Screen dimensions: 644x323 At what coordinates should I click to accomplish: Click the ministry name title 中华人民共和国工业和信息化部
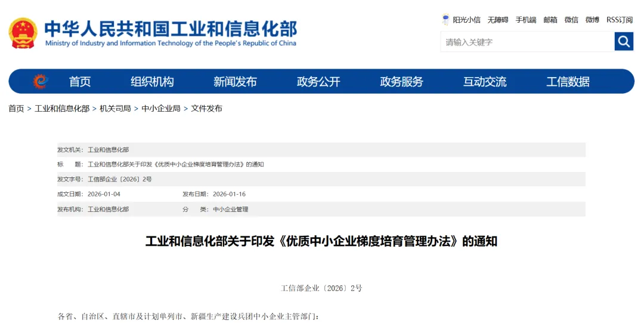(x=171, y=29)
